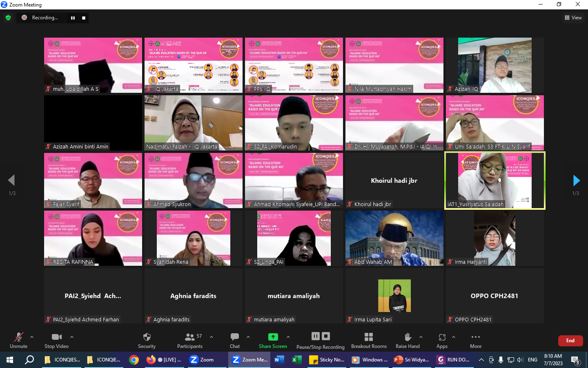Select Nadjmatul Faizah video tile
588x368 pixels.
194,123
